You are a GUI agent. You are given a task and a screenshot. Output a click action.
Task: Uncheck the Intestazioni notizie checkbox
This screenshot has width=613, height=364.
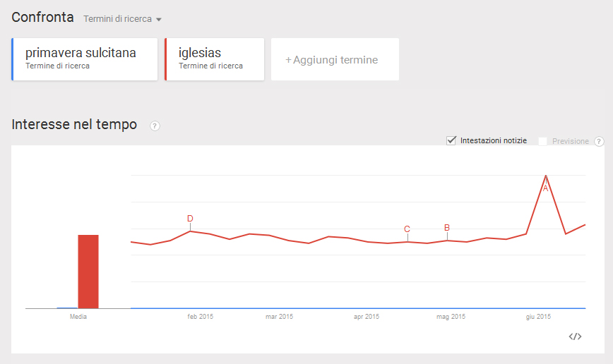[451, 140]
